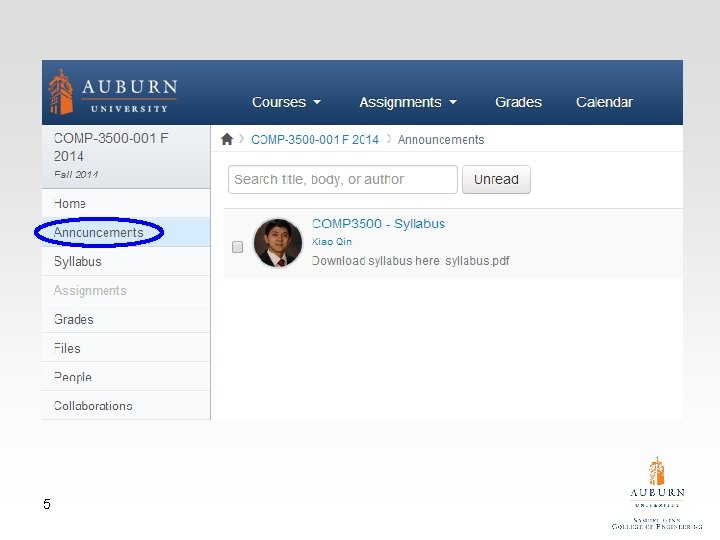Open Grades in the course sidebar

(126, 319)
